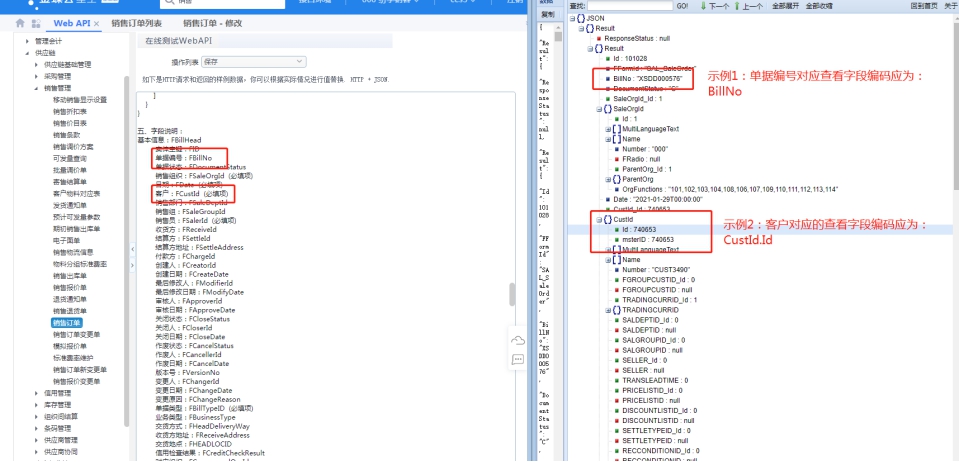Viewport: 959px width, 462px height.
Task: Select the highlighted 销售订单 tree item
Action: pyautogui.click(x=67, y=322)
